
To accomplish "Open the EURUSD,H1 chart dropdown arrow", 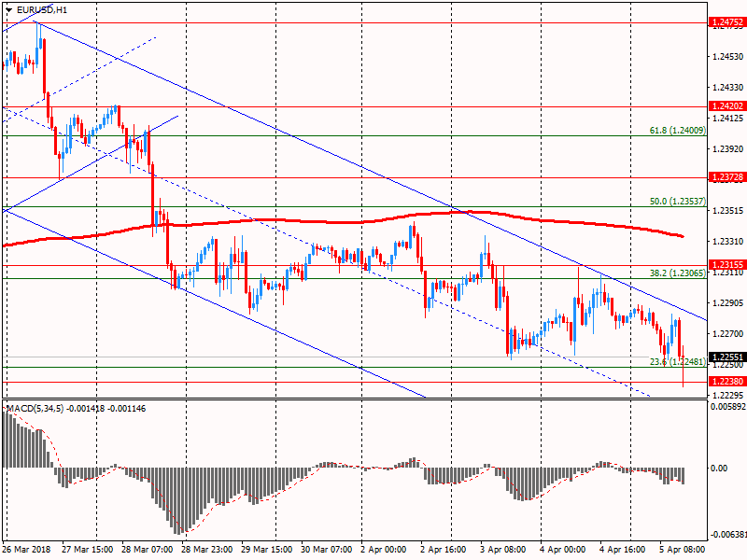I will pyautogui.click(x=9, y=10).
